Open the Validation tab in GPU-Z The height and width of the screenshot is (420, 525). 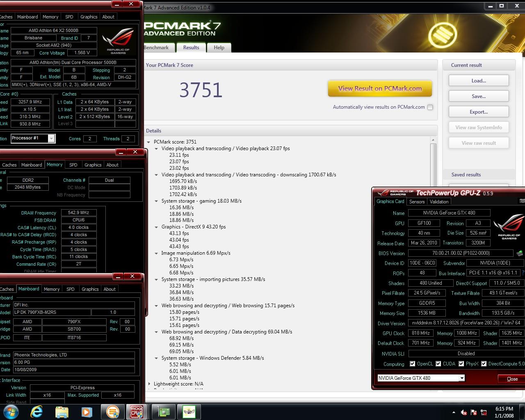point(439,201)
